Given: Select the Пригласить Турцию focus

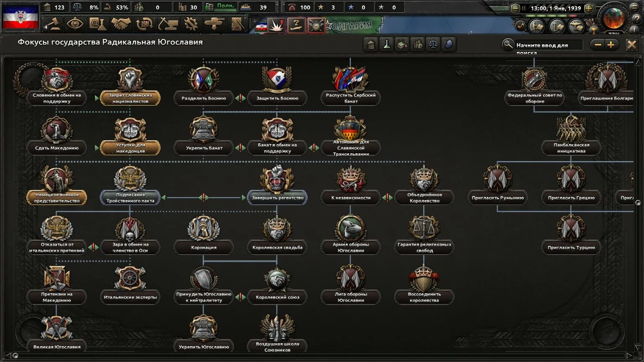Looking at the screenshot, I should pos(571,247).
